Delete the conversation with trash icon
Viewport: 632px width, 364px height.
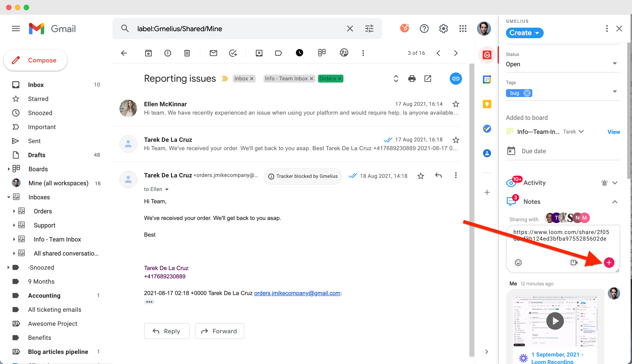[187, 53]
